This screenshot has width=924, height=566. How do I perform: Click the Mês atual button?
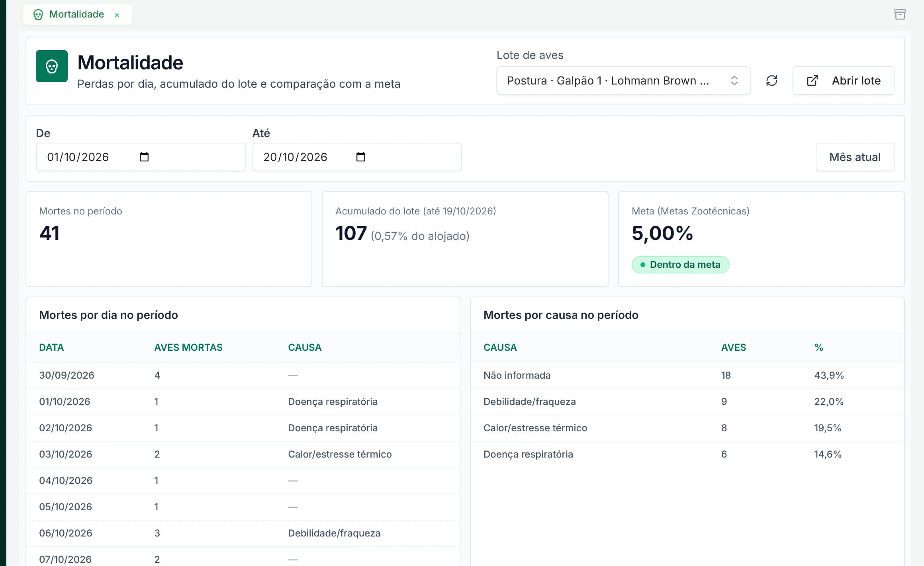[855, 157]
